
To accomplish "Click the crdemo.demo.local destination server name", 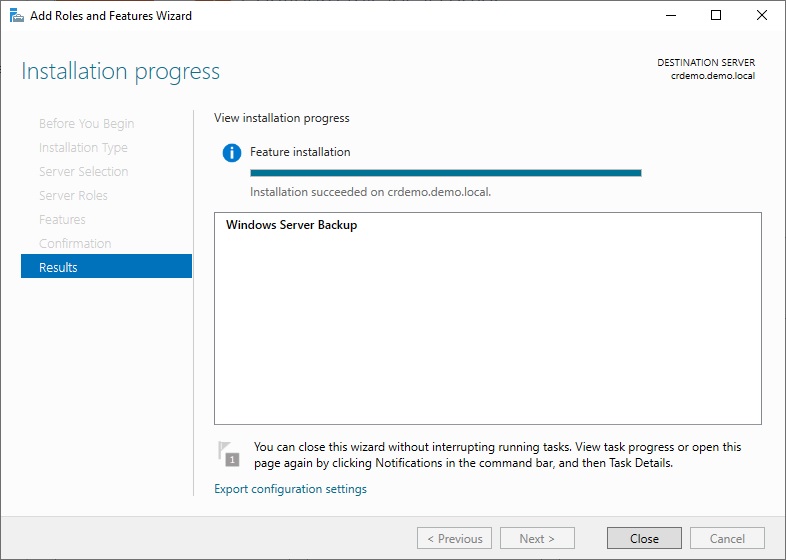I will point(713,76).
